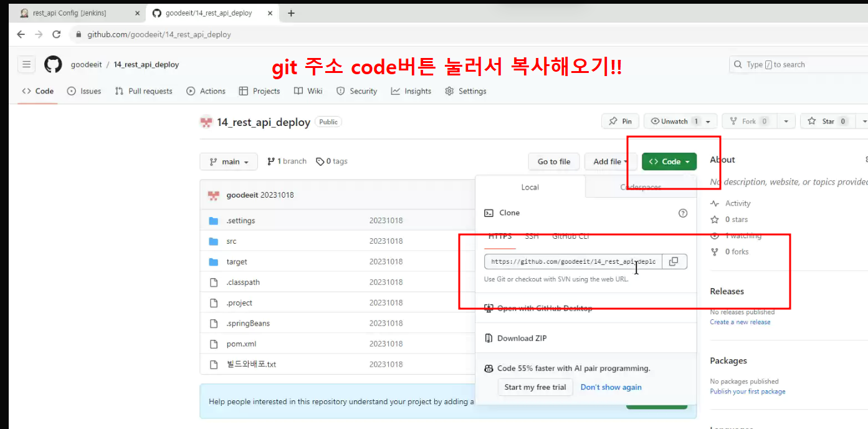The width and height of the screenshot is (868, 429).
Task: Expand the Add file dropdown
Action: coord(611,161)
